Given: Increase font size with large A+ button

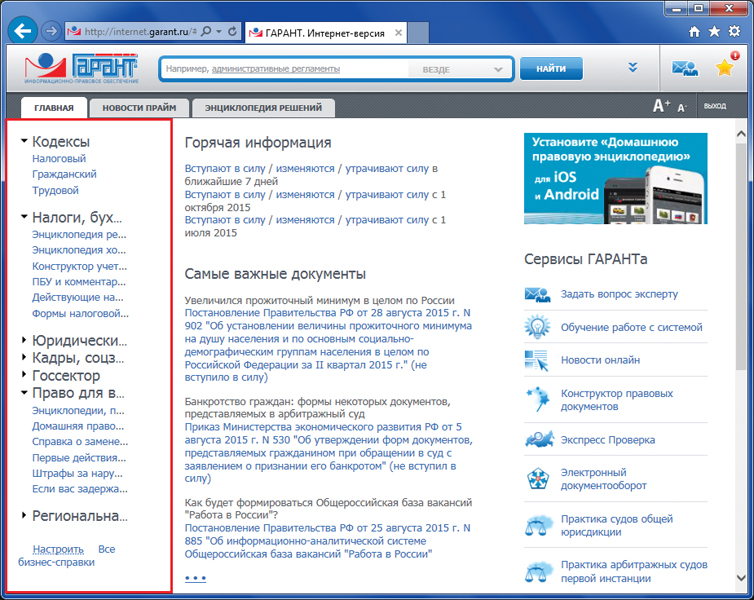Looking at the screenshot, I should click(x=661, y=106).
